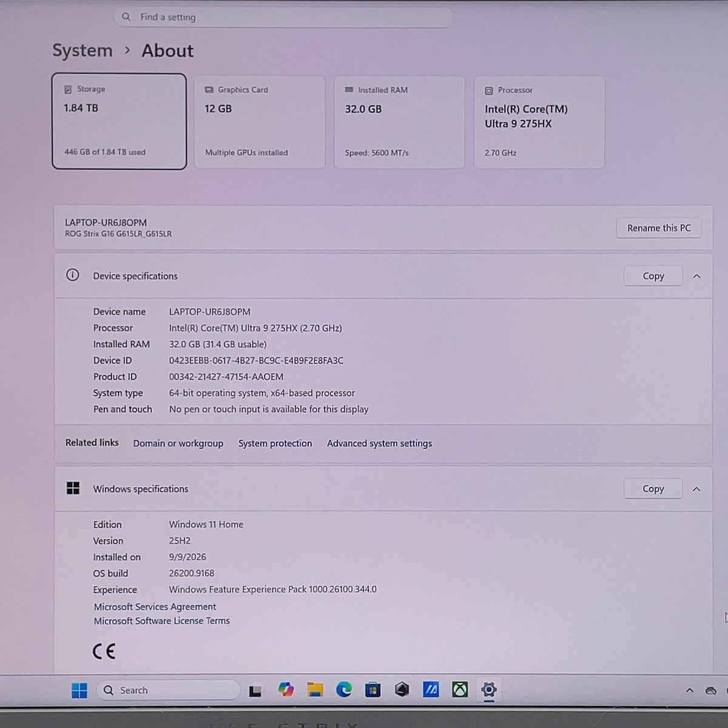Image resolution: width=728 pixels, height=728 pixels.
Task: Open the Windows Start menu
Action: tap(79, 690)
